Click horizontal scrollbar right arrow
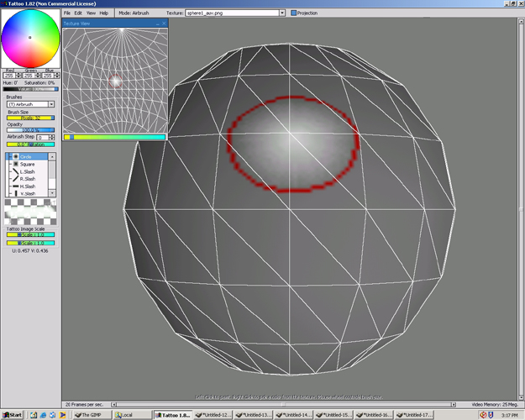 coord(454,404)
